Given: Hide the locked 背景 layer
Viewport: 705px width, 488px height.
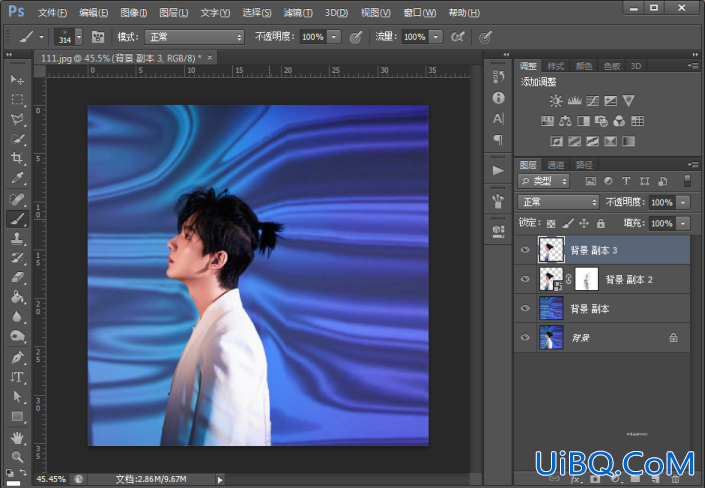Looking at the screenshot, I should tap(525, 337).
